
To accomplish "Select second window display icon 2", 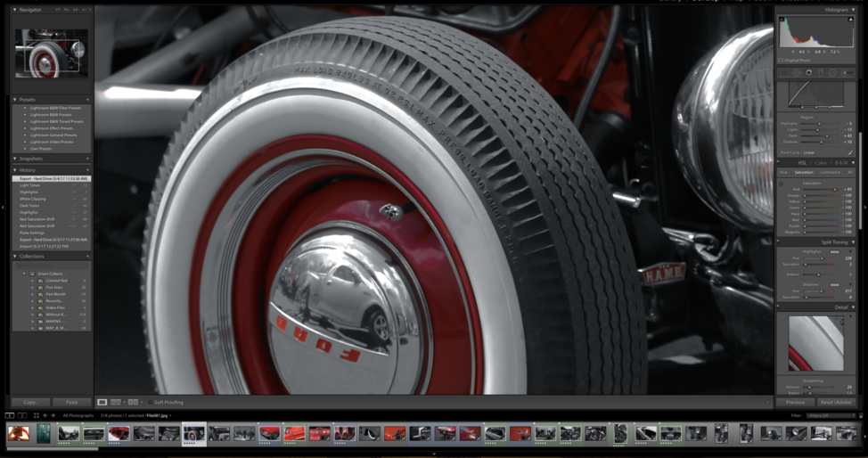I will (22, 415).
